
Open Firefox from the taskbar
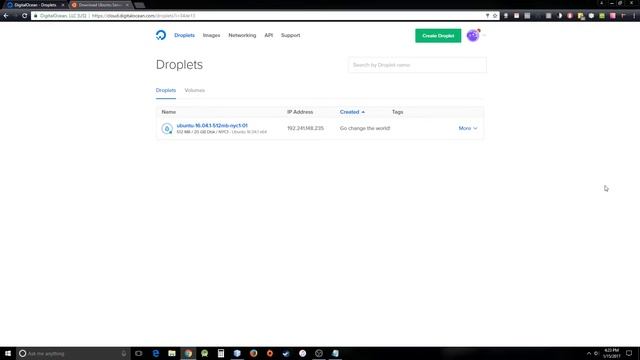point(253,353)
